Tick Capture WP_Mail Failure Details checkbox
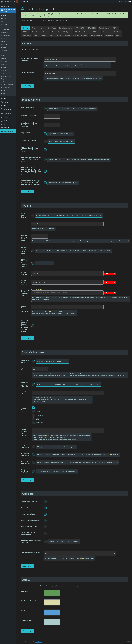Image resolution: width=132 pixels, height=644 pixels. (33, 263)
